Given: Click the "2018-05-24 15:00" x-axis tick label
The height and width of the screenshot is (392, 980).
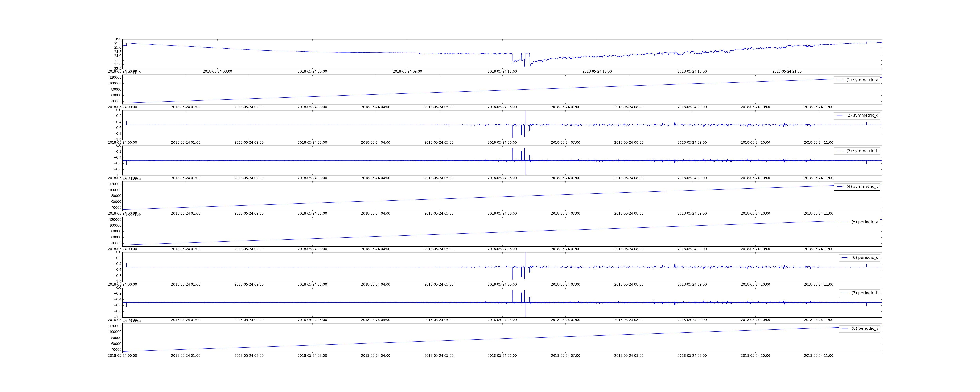Looking at the screenshot, I should coord(597,72).
